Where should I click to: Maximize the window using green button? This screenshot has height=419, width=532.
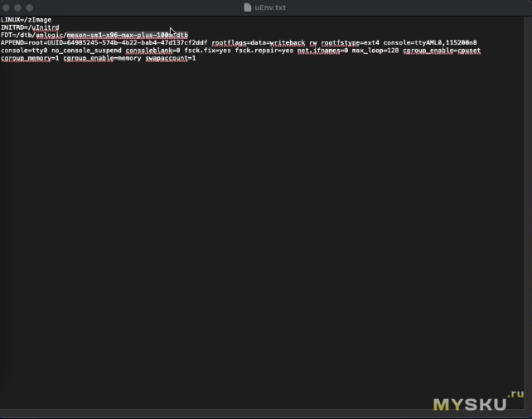tap(30, 7)
